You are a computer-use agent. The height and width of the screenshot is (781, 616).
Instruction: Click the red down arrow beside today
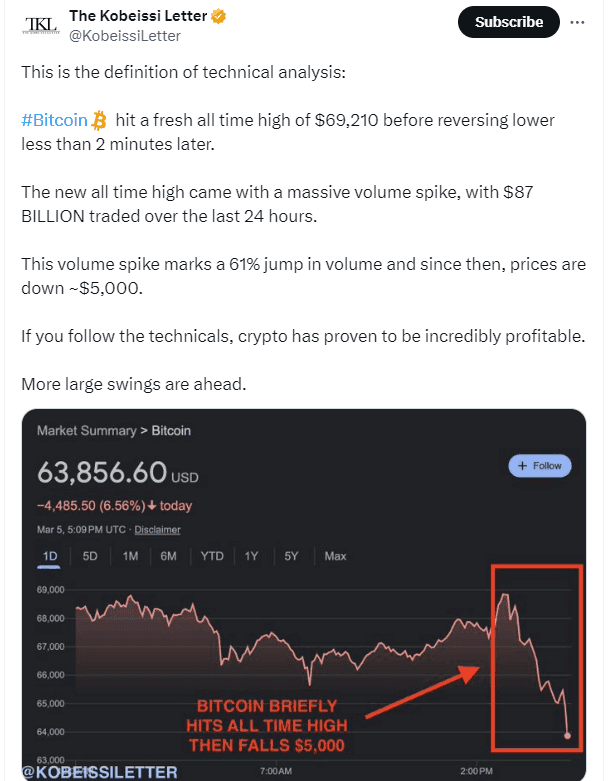point(152,506)
